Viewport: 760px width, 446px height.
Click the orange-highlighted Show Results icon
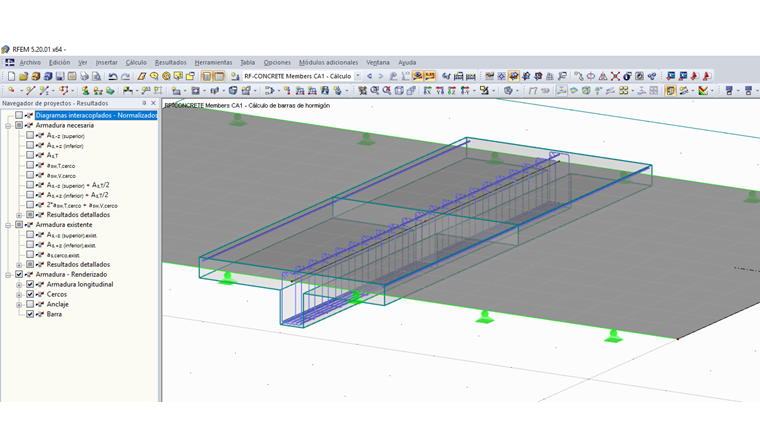tap(417, 76)
